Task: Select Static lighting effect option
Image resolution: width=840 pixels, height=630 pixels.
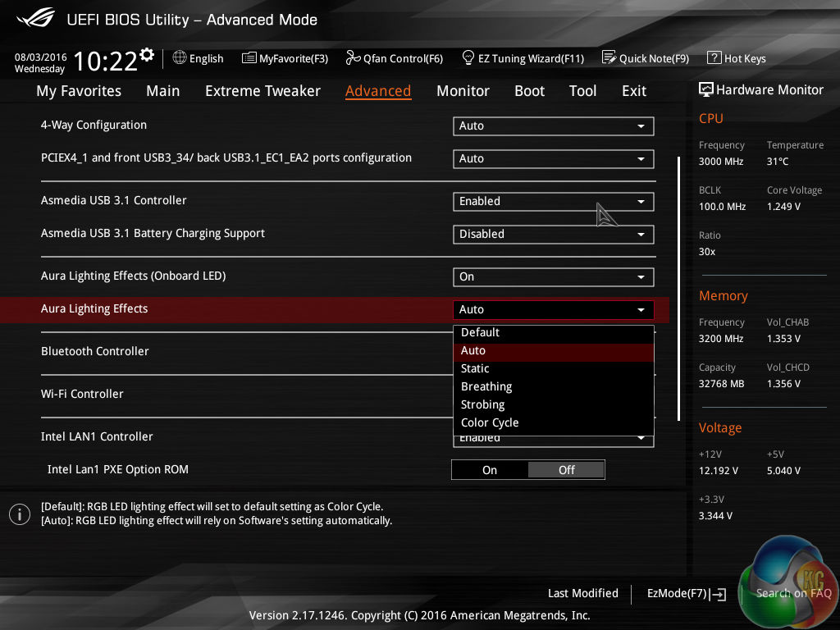Action: pos(554,368)
